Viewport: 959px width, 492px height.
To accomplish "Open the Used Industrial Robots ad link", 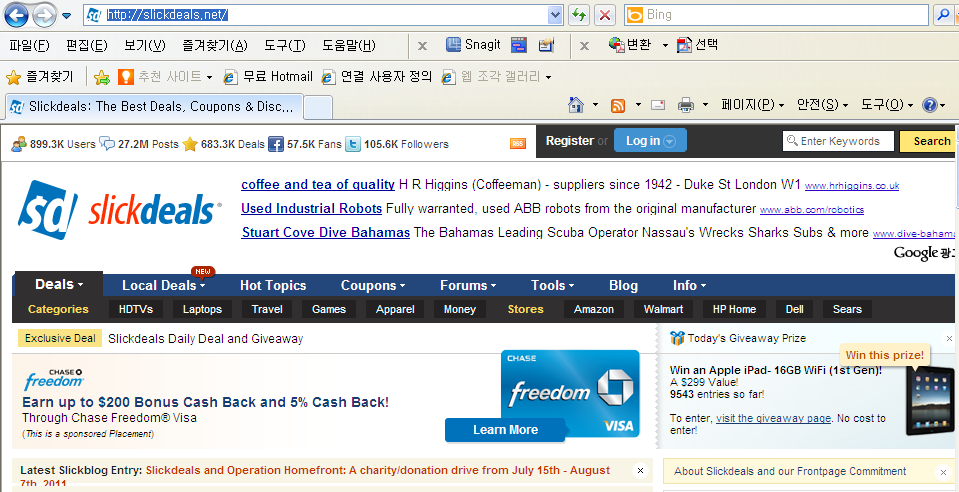I will (311, 209).
